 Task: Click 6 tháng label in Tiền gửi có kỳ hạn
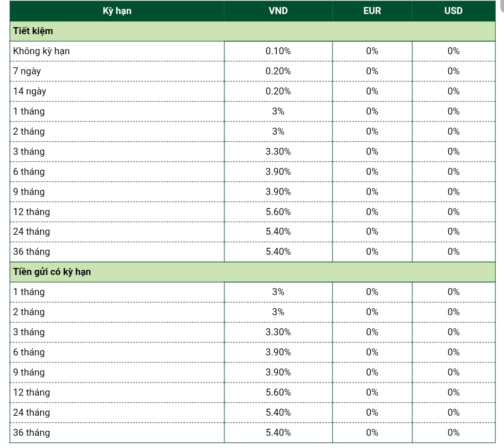[x=29, y=352]
